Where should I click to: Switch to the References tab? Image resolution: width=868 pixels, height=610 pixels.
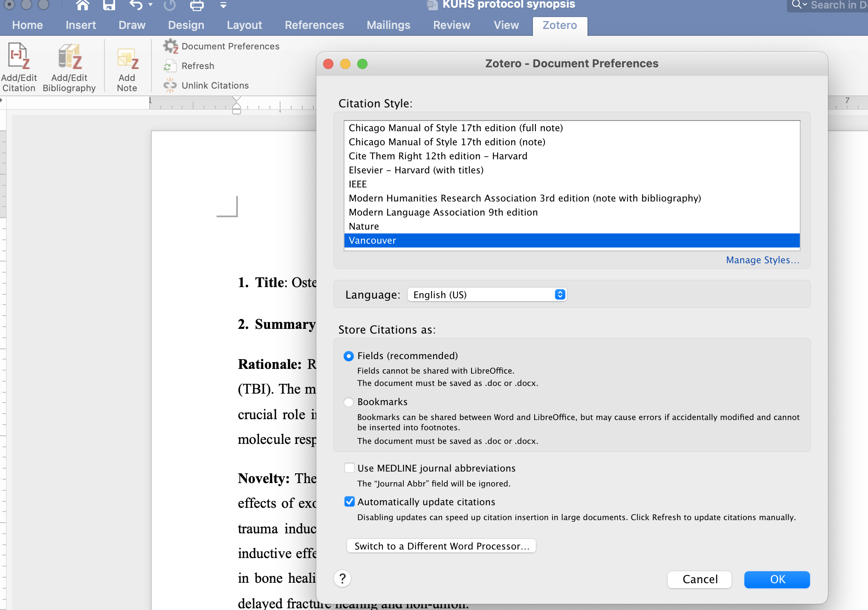point(314,25)
